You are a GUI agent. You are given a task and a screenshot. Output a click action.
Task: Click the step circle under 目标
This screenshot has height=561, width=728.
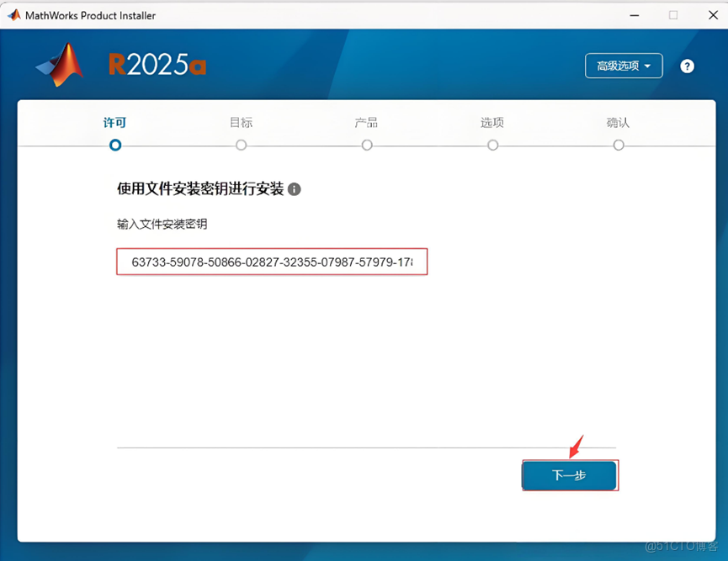(x=241, y=145)
